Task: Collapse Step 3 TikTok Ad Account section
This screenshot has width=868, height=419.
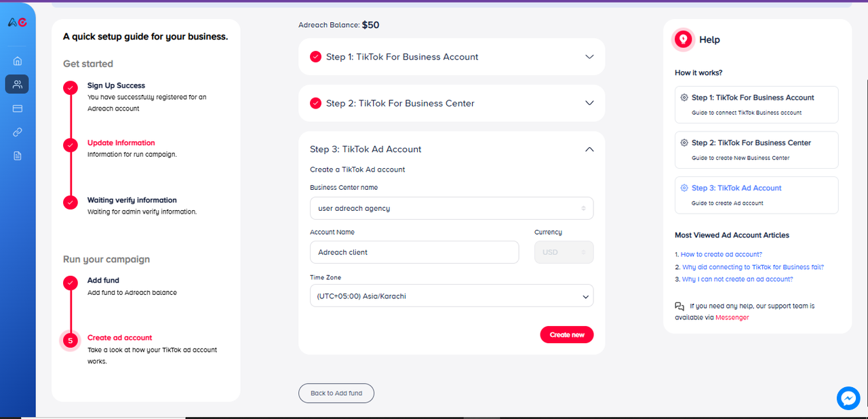Action: [589, 149]
